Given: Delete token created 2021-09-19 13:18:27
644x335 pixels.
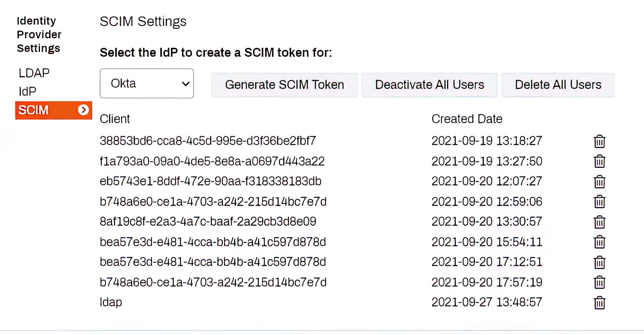Looking at the screenshot, I should coord(599,141).
